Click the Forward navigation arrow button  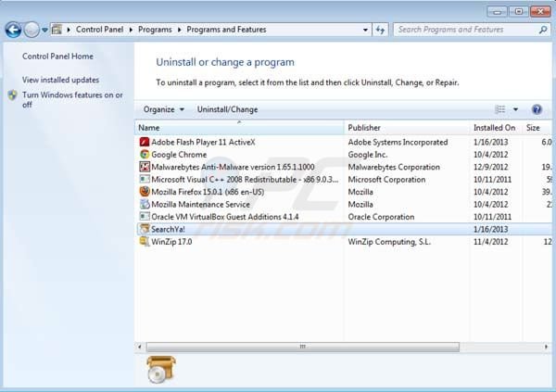32,30
